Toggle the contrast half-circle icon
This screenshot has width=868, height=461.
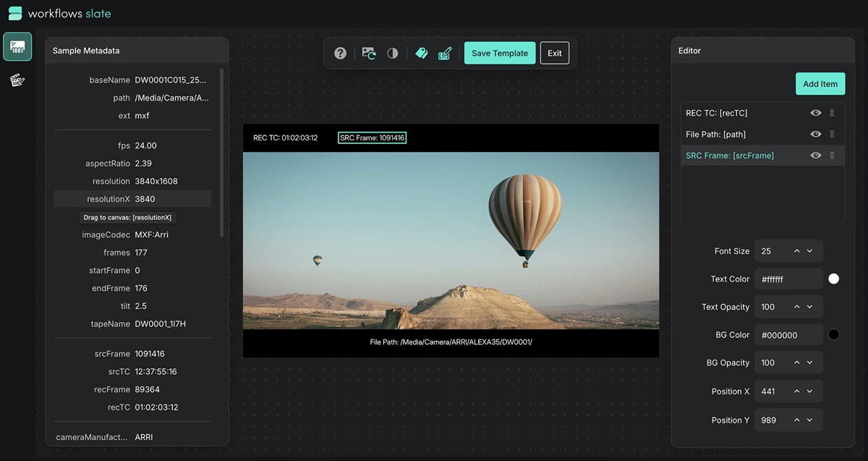click(x=393, y=53)
